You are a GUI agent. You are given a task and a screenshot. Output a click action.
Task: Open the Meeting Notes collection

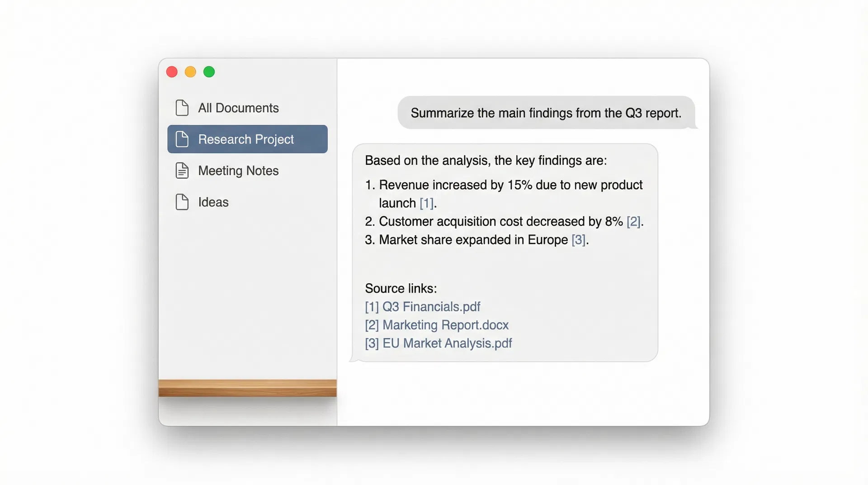click(x=238, y=171)
